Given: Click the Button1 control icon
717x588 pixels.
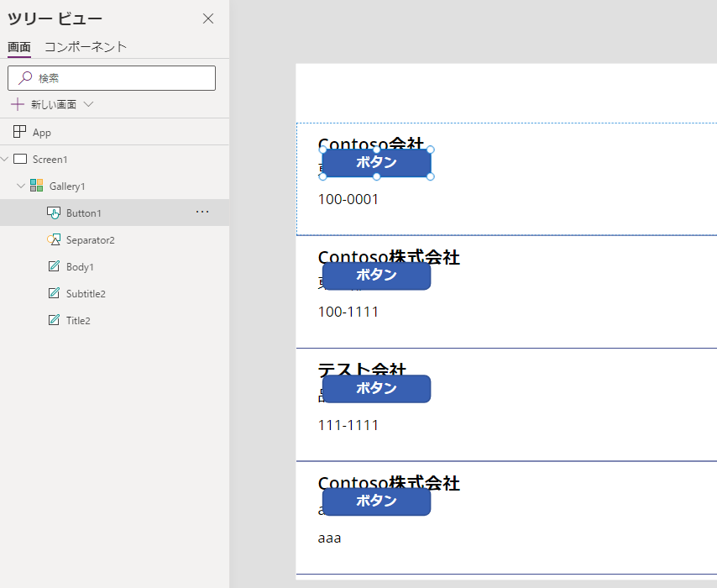Looking at the screenshot, I should [54, 213].
